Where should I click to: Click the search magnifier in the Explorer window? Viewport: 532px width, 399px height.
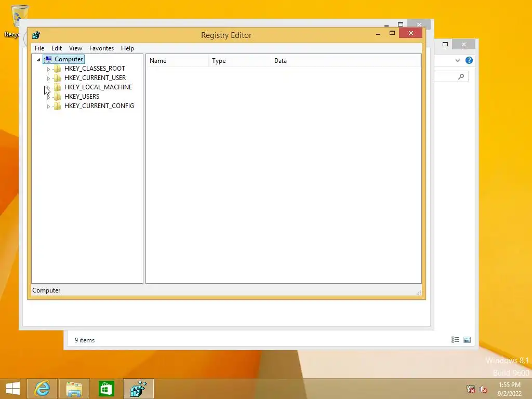coord(461,77)
